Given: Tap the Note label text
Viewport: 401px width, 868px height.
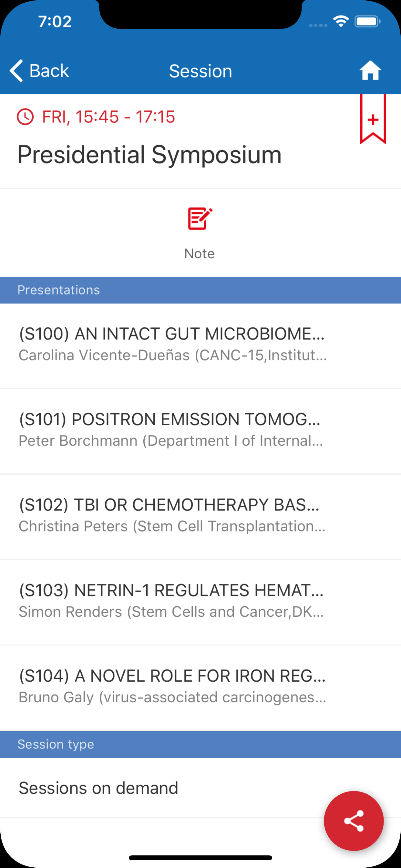Looking at the screenshot, I should coord(200,254).
